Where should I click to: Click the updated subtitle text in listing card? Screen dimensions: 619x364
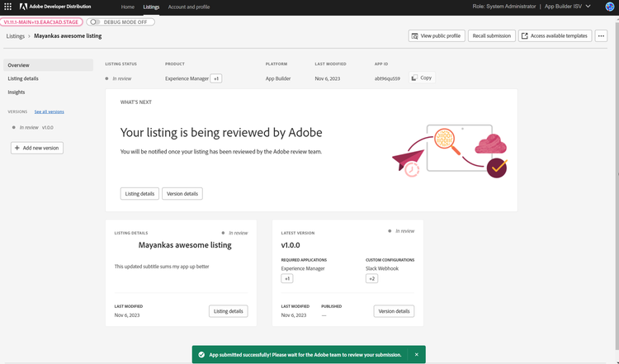pyautogui.click(x=162, y=267)
